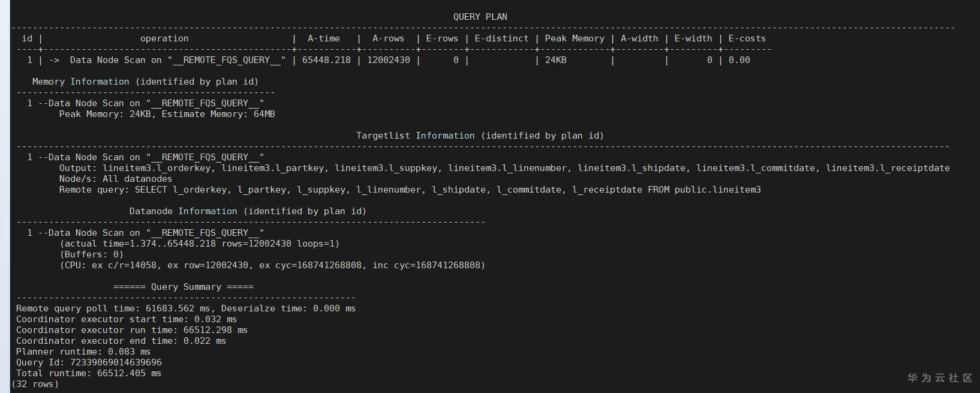Click the Query Summary heading

[x=184, y=287]
